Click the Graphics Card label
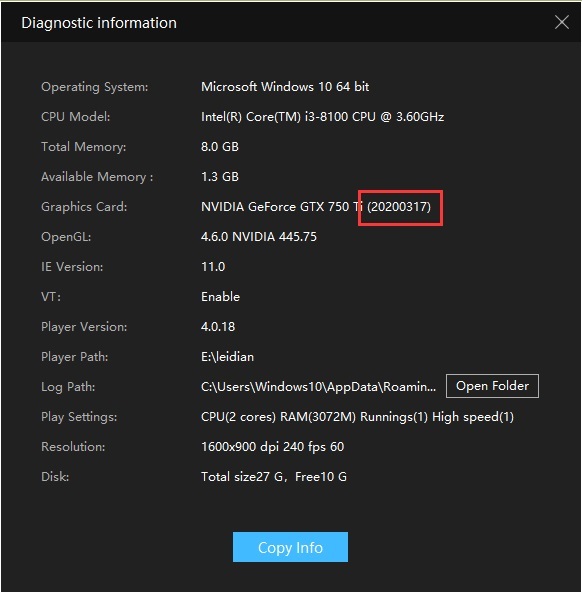This screenshot has width=582, height=592. click(84, 207)
